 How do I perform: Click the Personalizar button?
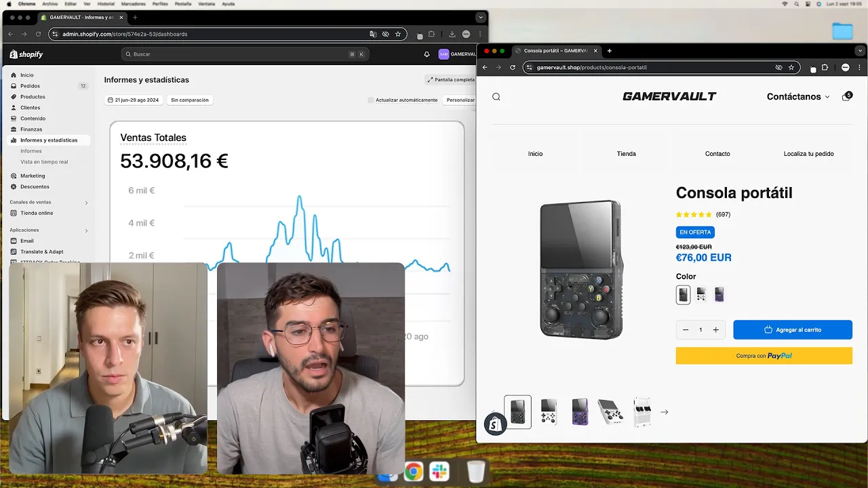pos(460,100)
